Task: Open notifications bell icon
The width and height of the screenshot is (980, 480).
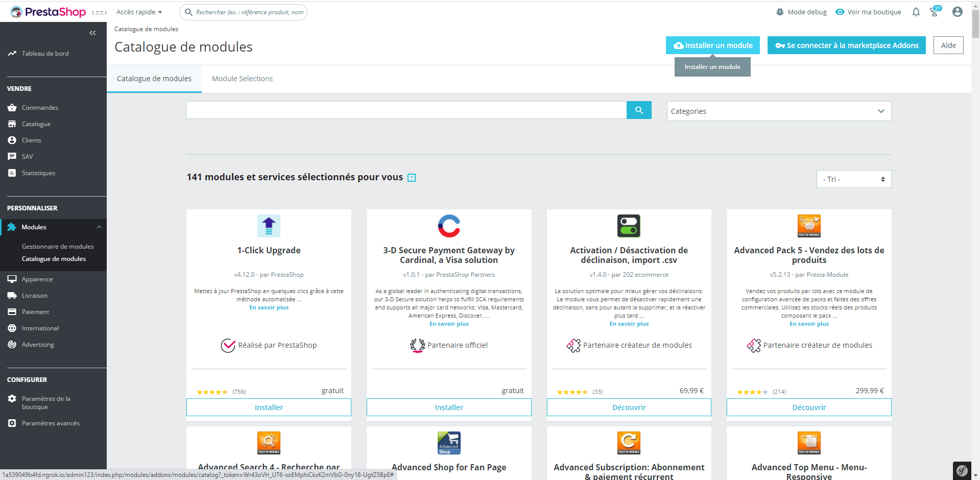Action: [x=916, y=12]
